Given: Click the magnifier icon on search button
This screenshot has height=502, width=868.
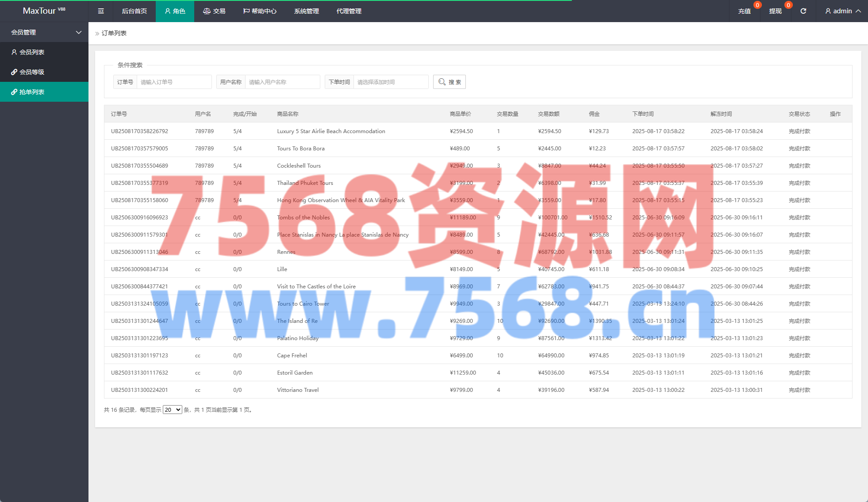Looking at the screenshot, I should (x=442, y=82).
